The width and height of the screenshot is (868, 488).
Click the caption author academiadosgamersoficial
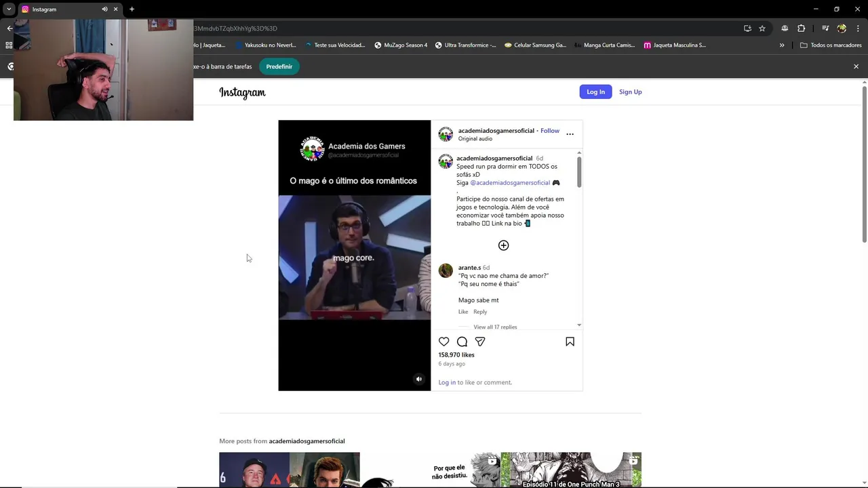(494, 159)
